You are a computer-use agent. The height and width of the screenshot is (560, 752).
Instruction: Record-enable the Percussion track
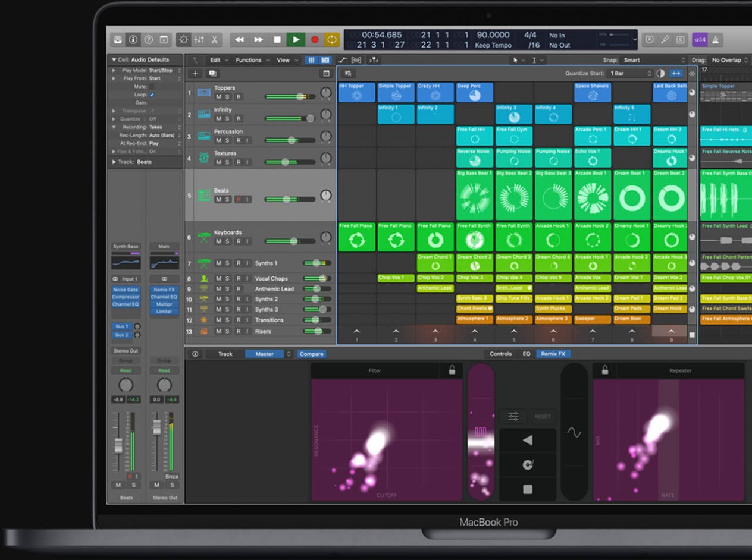[239, 140]
